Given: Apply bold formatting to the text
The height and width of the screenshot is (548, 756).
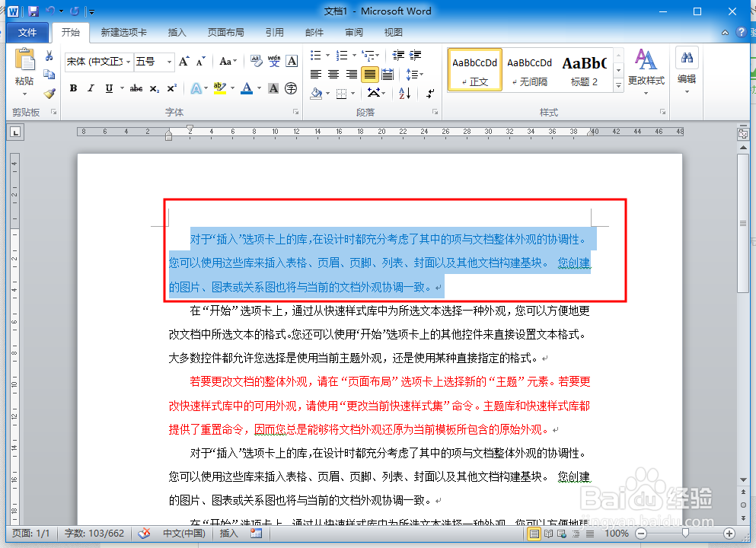Looking at the screenshot, I should click(x=73, y=88).
